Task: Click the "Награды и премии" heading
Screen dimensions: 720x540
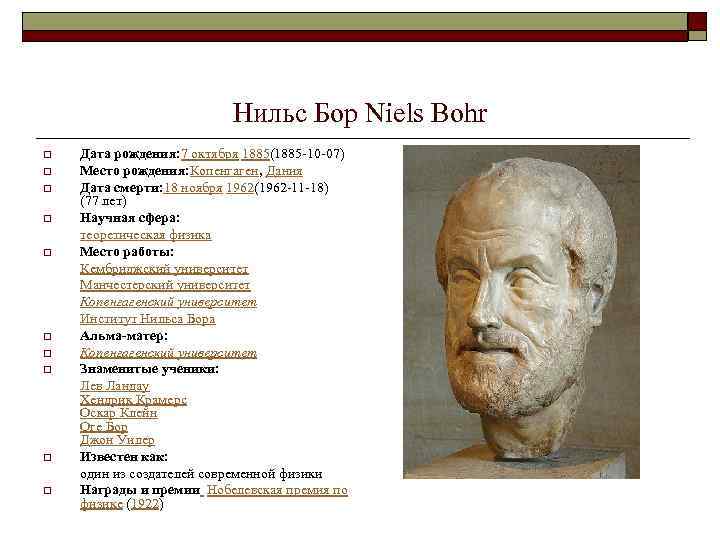Action: [140, 490]
